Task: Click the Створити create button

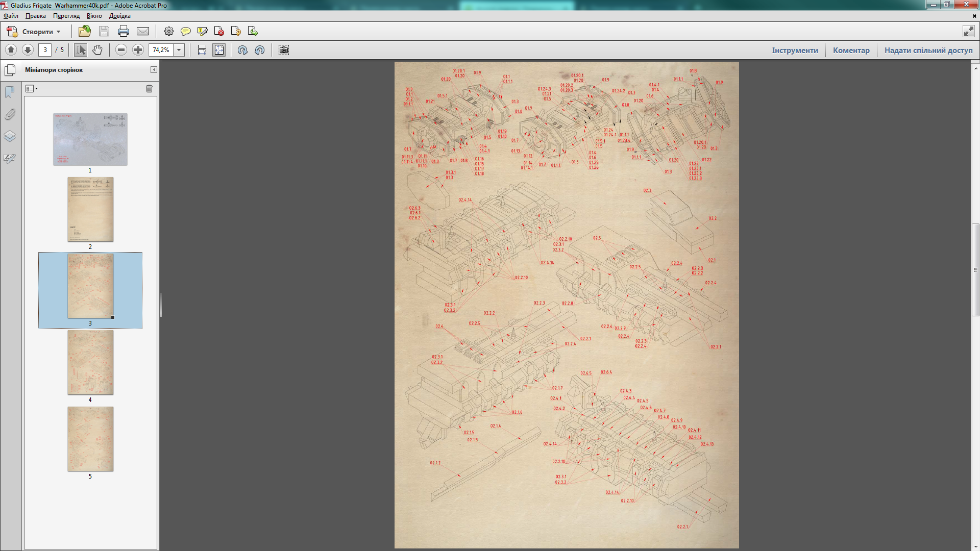Action: 33,31
